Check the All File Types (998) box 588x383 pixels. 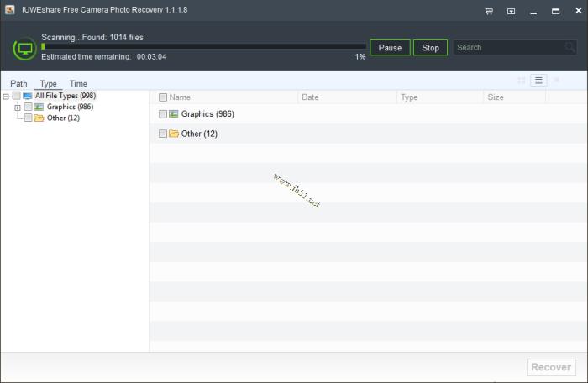pyautogui.click(x=17, y=96)
